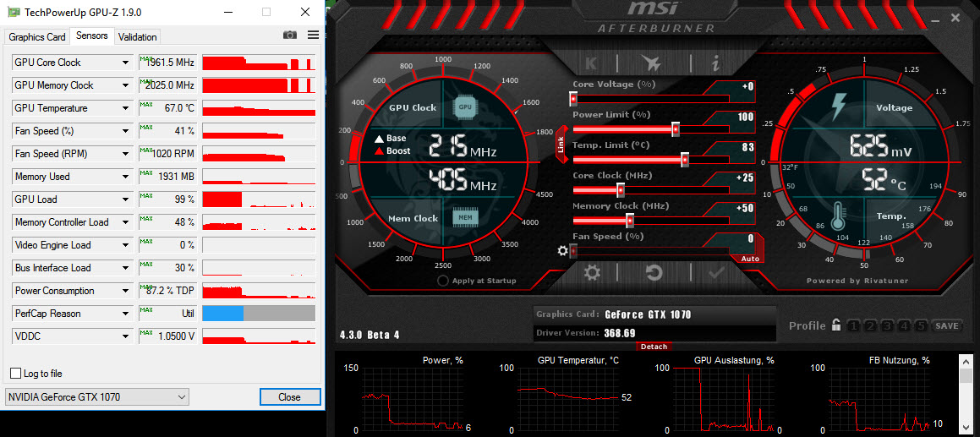Click the Power, % monitoring graph

411,400
